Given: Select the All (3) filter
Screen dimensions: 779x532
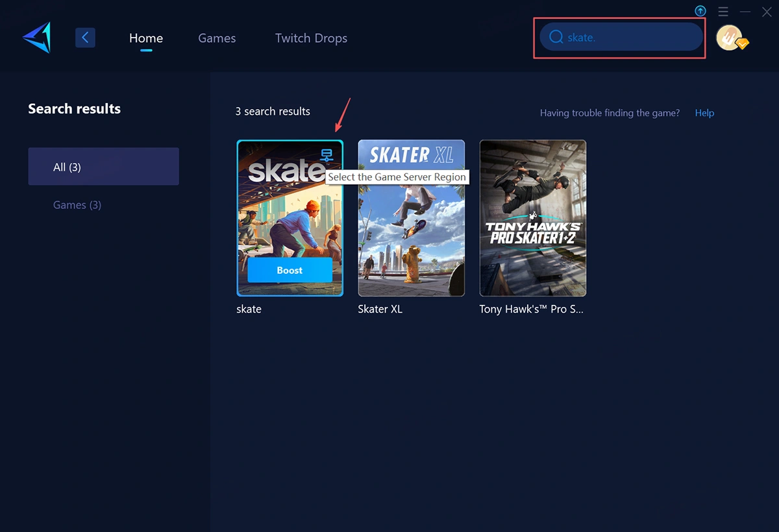Looking at the screenshot, I should [x=103, y=167].
